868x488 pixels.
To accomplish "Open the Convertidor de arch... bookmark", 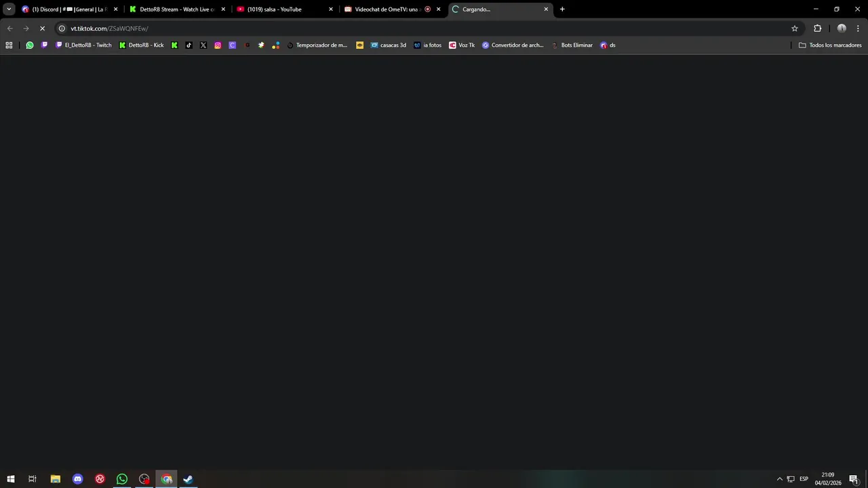I will pos(513,45).
